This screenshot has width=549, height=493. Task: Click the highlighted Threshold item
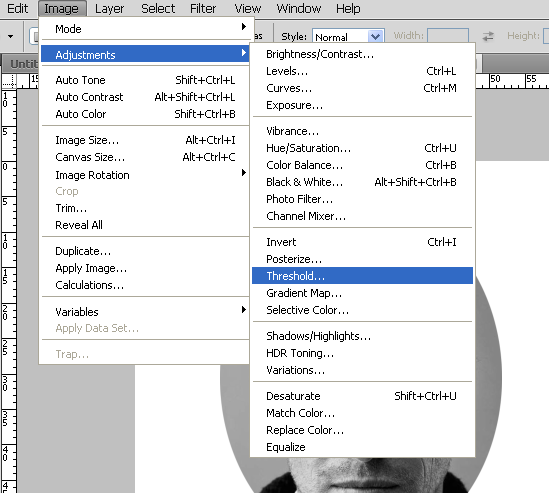362,276
